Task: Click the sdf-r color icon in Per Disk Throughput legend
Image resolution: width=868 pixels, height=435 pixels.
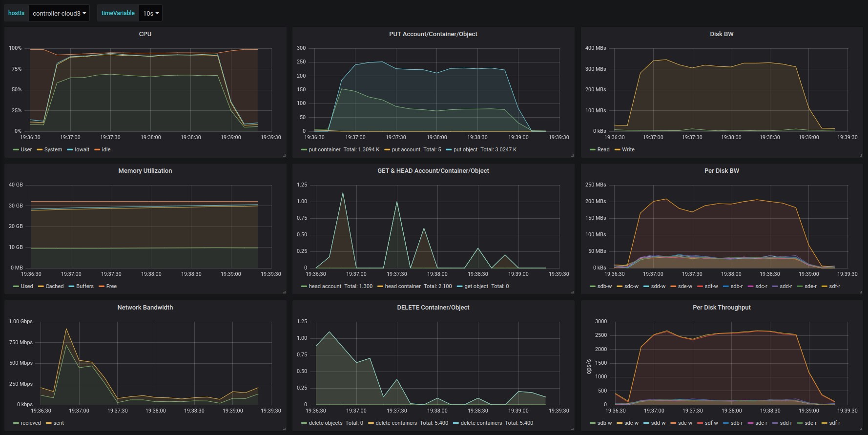Action: click(825, 423)
